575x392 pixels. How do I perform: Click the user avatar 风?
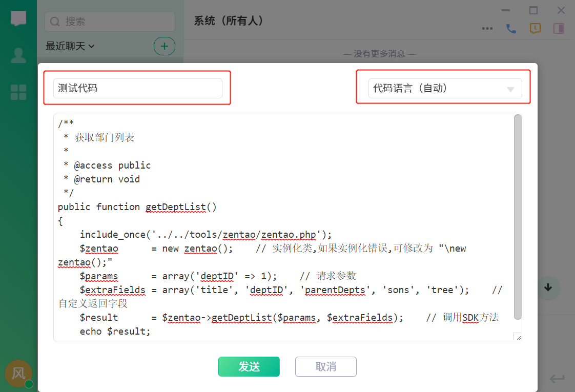pyautogui.click(x=18, y=373)
